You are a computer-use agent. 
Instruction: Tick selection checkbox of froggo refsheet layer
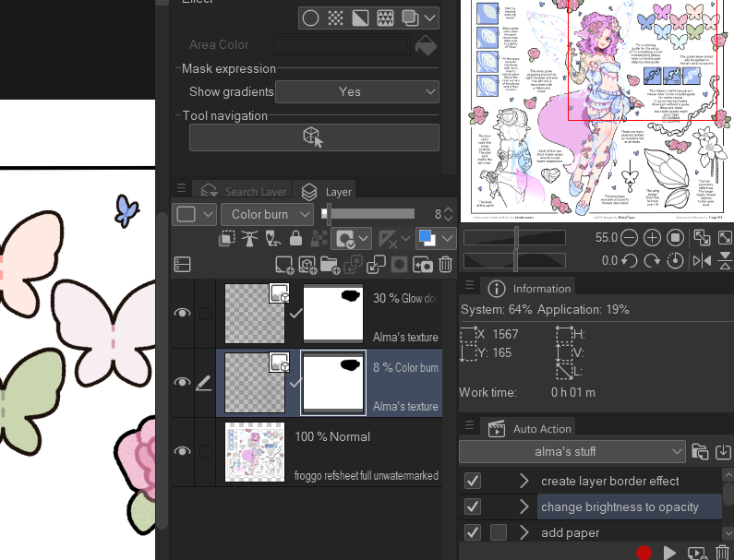(x=205, y=451)
